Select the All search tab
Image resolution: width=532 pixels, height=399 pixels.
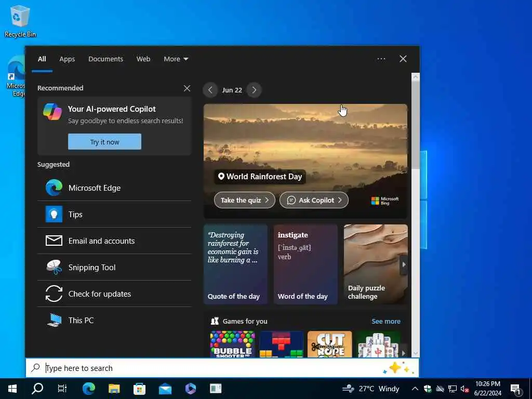pos(42,59)
